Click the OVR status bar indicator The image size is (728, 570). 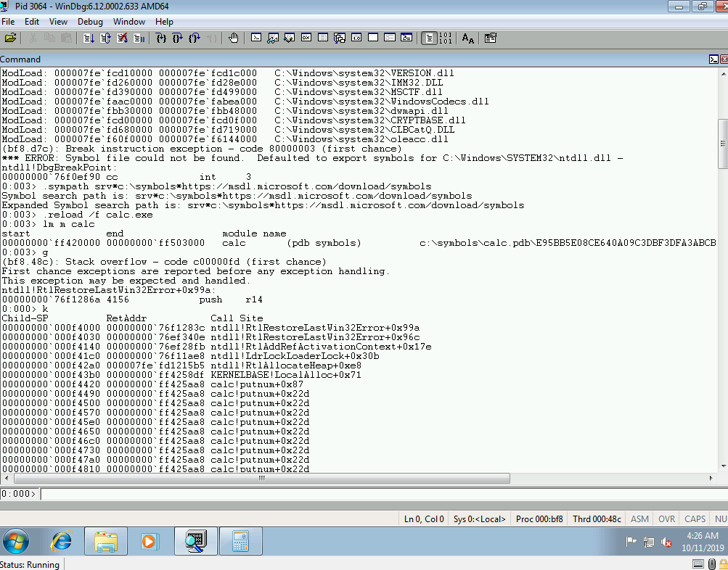coord(666,519)
